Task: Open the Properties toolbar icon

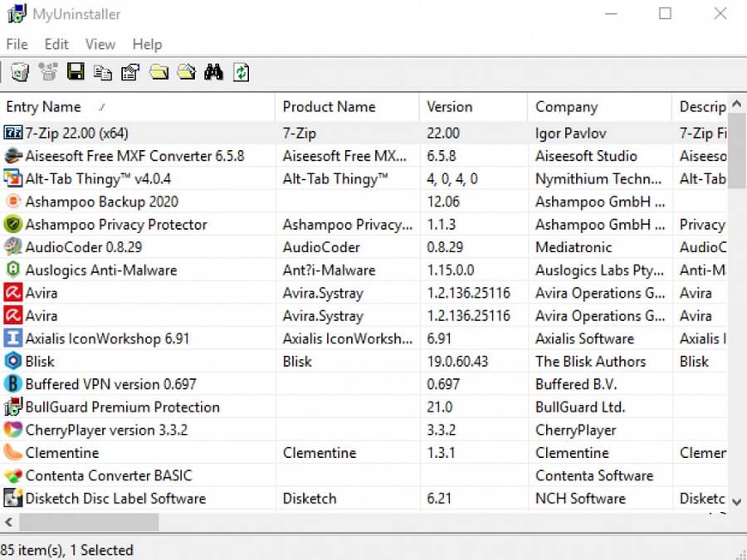Action: (130, 73)
